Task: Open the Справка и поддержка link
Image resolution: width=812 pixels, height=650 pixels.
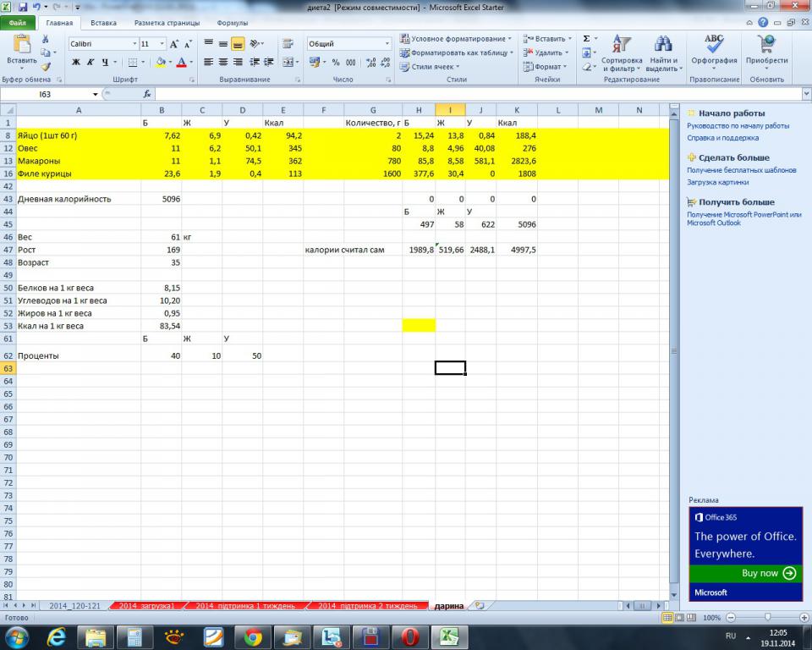Action: tap(722, 138)
